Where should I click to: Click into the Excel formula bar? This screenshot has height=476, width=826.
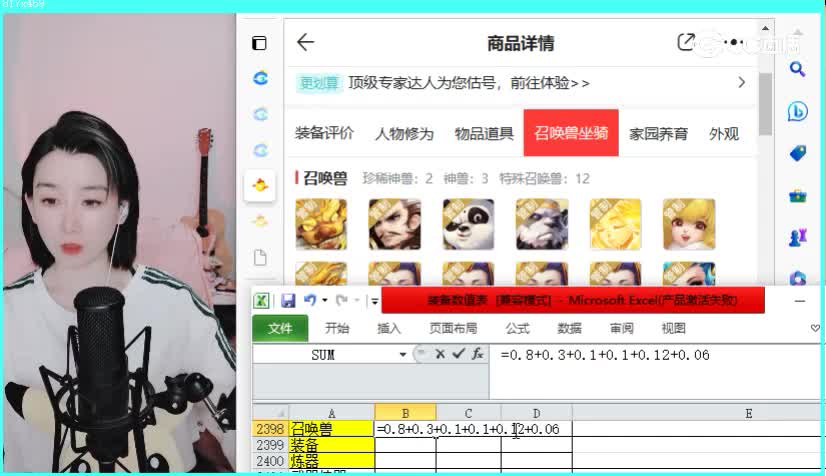pos(655,372)
